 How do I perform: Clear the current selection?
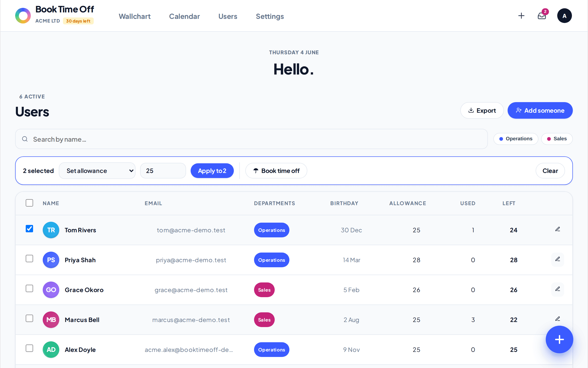pyautogui.click(x=550, y=171)
